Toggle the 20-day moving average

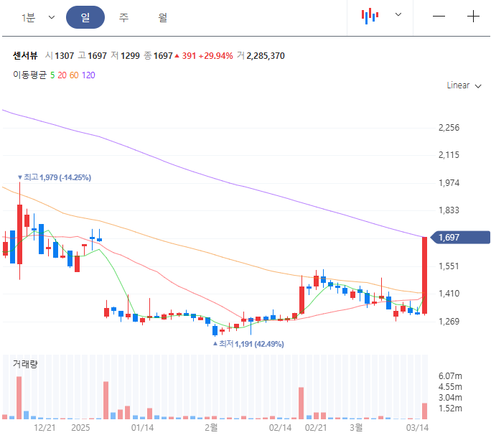[x=62, y=75]
